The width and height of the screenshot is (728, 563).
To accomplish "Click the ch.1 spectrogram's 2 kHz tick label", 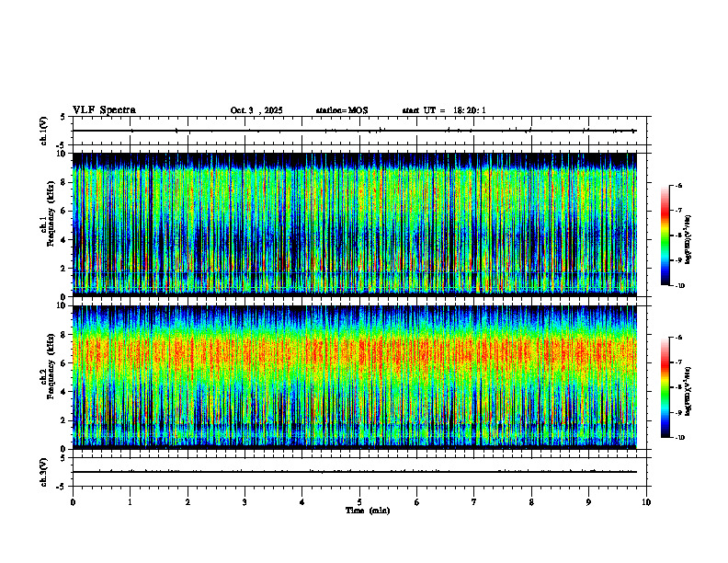I will pyautogui.click(x=63, y=269).
